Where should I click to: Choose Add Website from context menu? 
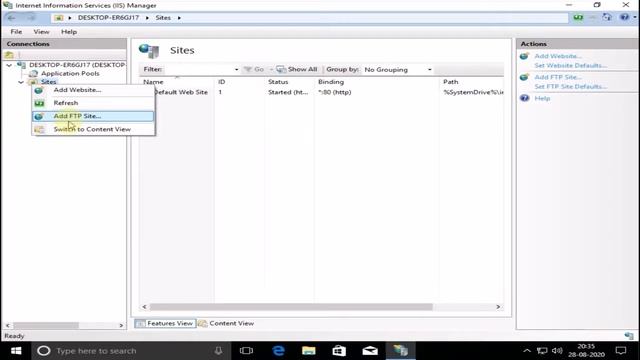[x=93, y=90]
